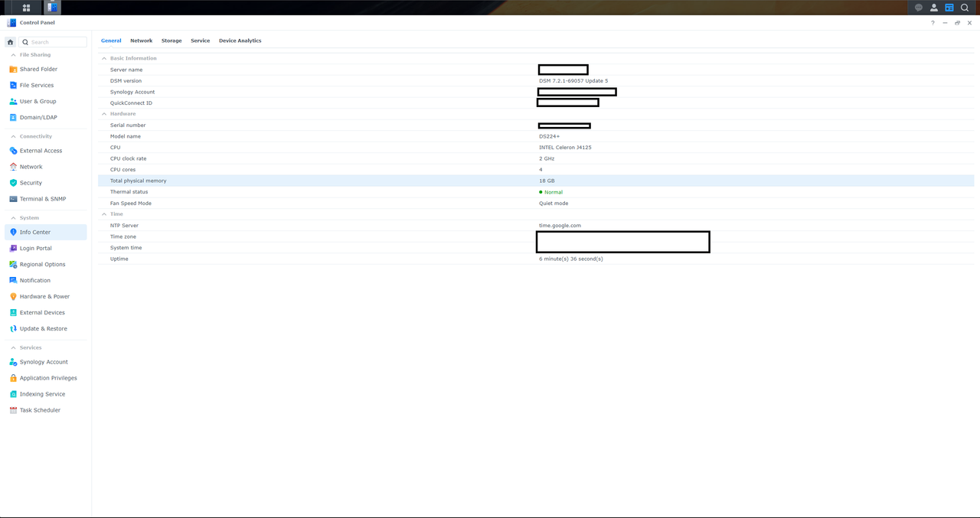Screen dimensions: 980x518
Task: Switch to the Network tab
Action: click(x=141, y=41)
